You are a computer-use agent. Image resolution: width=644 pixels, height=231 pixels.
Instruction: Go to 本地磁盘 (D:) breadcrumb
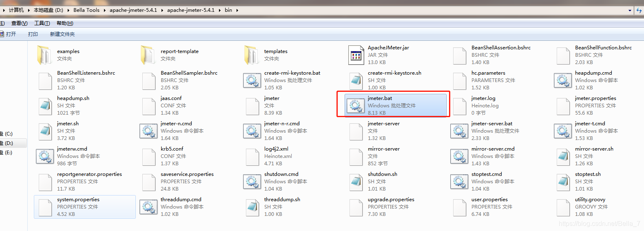coord(48,10)
